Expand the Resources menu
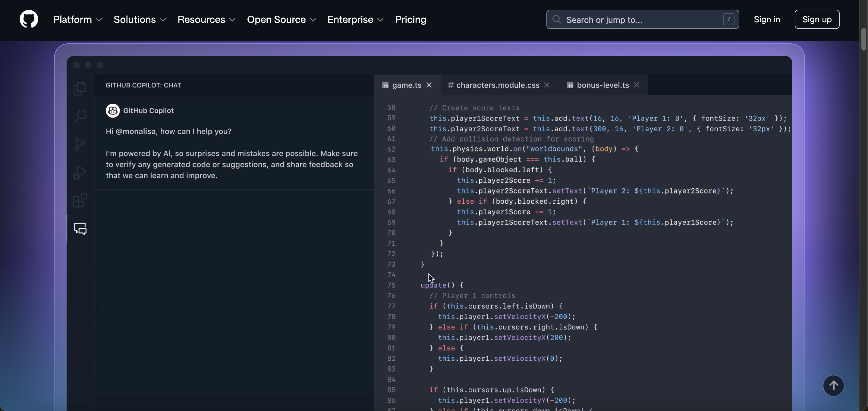Viewport: 868px width, 411px height. point(206,20)
